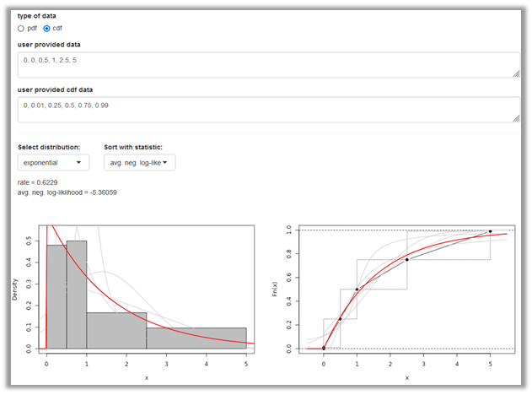Viewport: 532px width, 395px height.
Task: Select the pdf radio button
Action: click(x=22, y=28)
